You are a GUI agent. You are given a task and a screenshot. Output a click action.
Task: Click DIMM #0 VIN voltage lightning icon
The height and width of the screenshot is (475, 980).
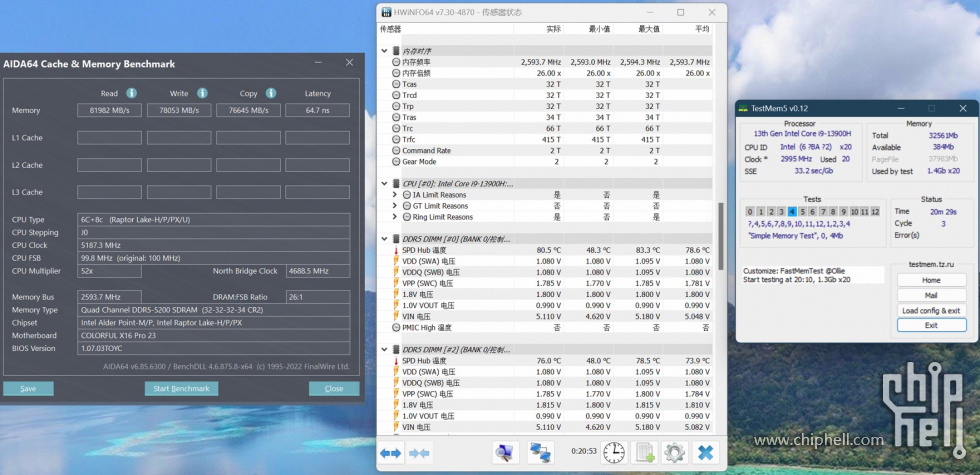396,317
